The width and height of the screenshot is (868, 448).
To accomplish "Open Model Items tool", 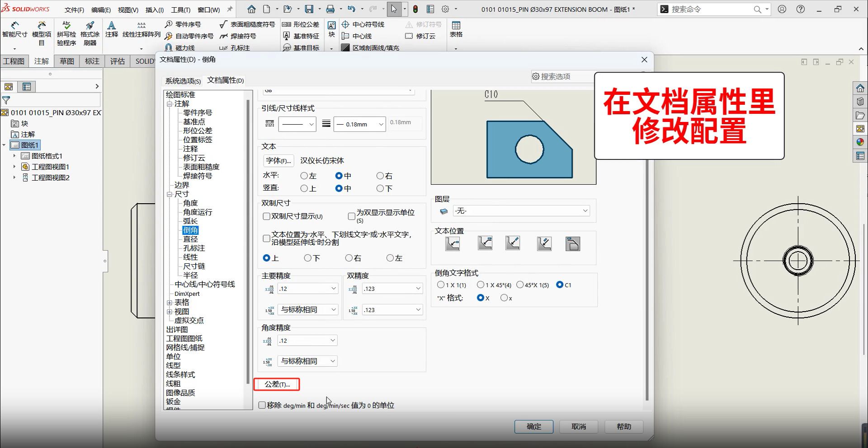I will 42,33.
